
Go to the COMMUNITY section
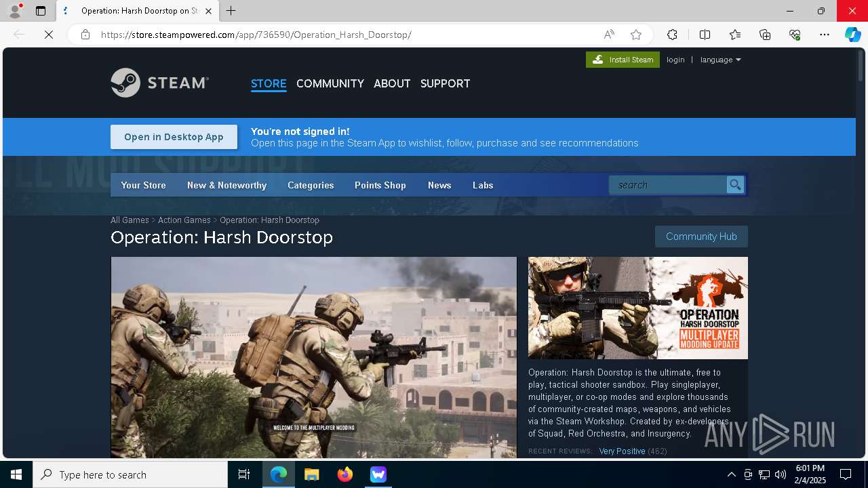[330, 83]
